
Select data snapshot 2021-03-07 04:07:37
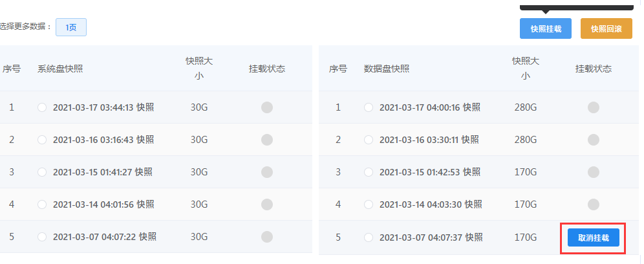tap(369, 237)
